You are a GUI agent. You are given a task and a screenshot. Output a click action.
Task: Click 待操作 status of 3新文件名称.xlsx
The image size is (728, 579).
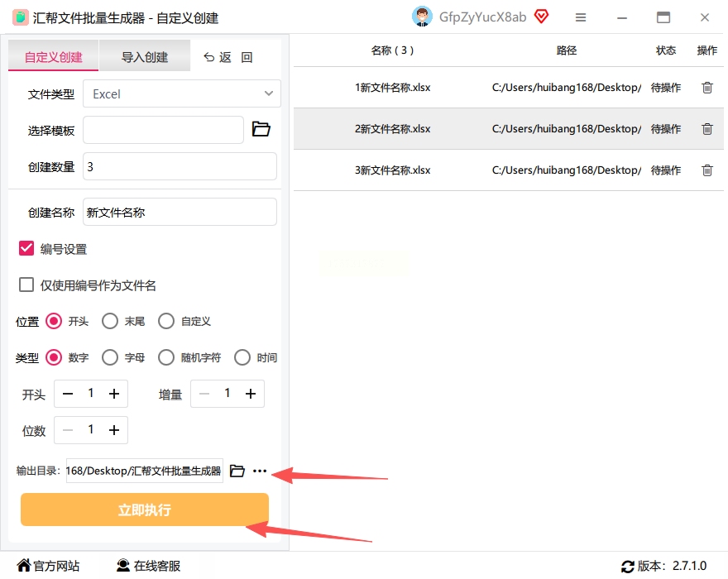pyautogui.click(x=666, y=170)
